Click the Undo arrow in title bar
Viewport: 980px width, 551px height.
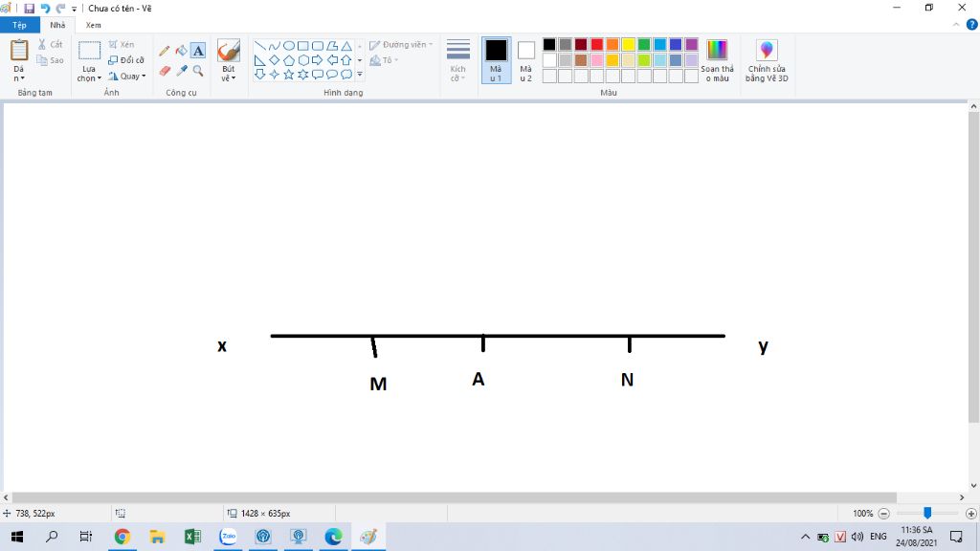(45, 8)
